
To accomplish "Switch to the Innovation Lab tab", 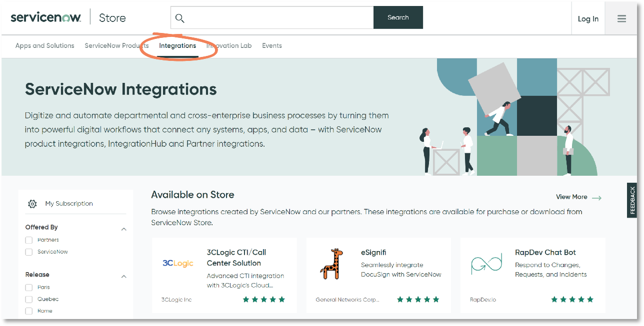I will (229, 45).
